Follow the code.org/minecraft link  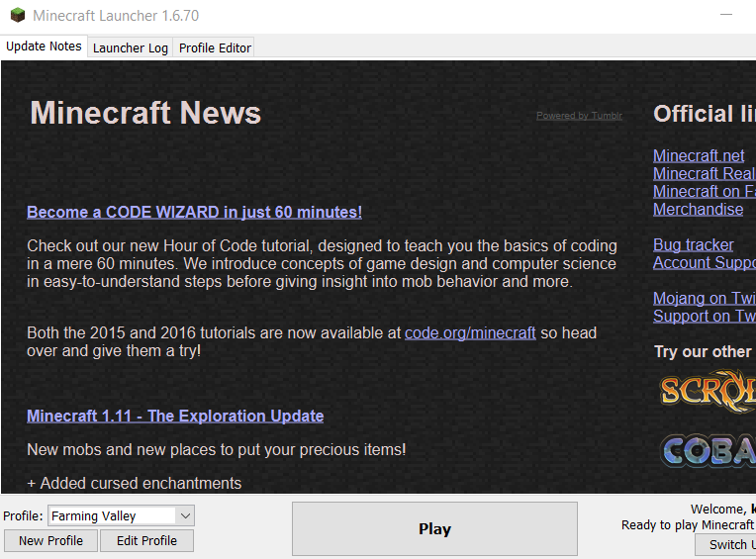[470, 333]
